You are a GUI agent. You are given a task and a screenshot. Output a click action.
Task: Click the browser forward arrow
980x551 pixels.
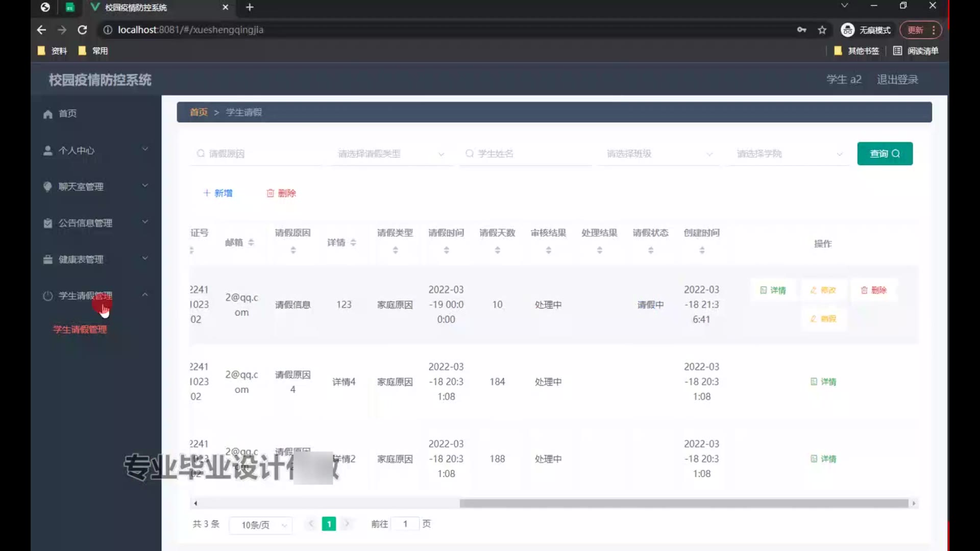[x=62, y=30]
